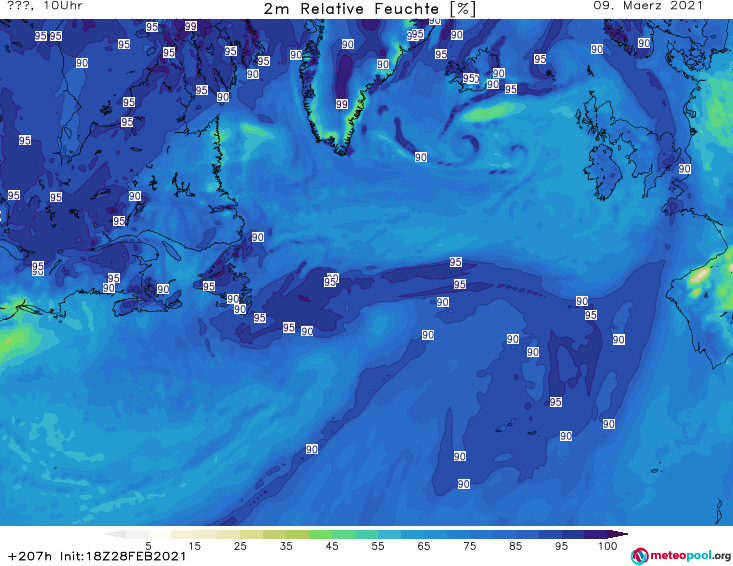Click the legend value '65'
Viewport: 733px width, 566px height.
point(424,545)
